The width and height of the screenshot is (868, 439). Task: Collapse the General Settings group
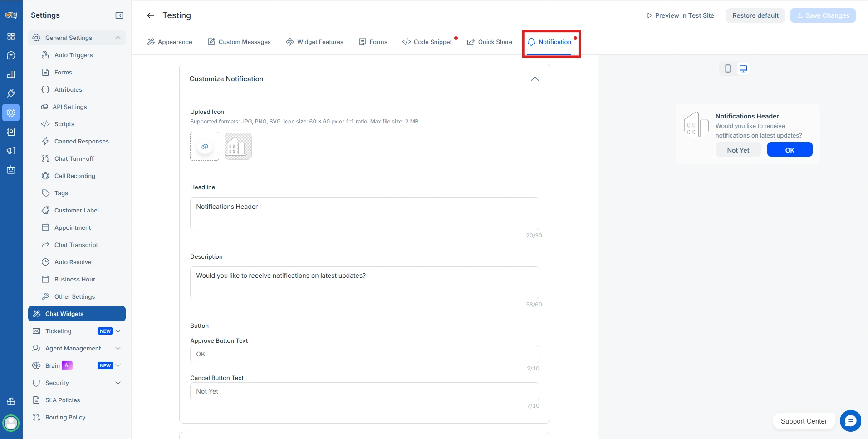point(118,38)
